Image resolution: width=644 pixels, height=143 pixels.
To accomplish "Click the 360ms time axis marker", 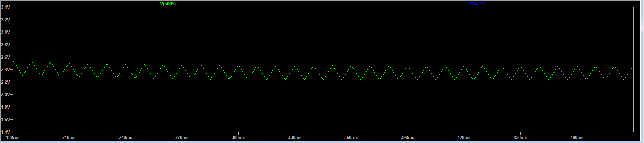I will click(x=351, y=137).
